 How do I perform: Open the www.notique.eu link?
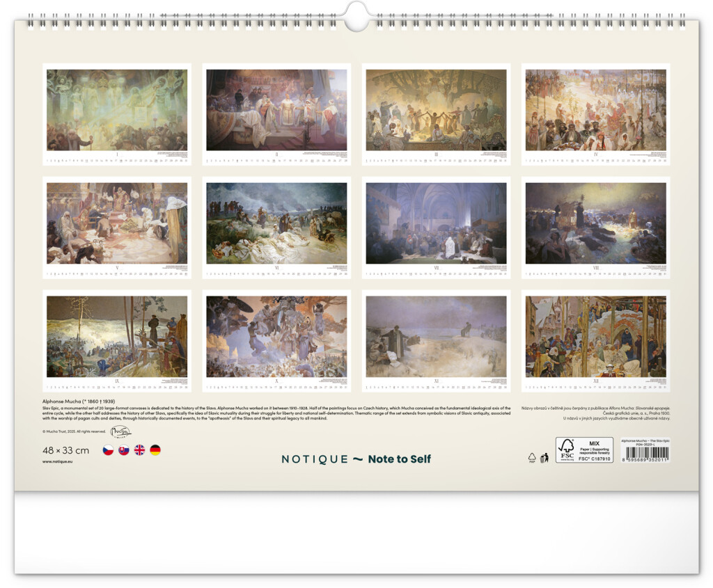point(57,461)
